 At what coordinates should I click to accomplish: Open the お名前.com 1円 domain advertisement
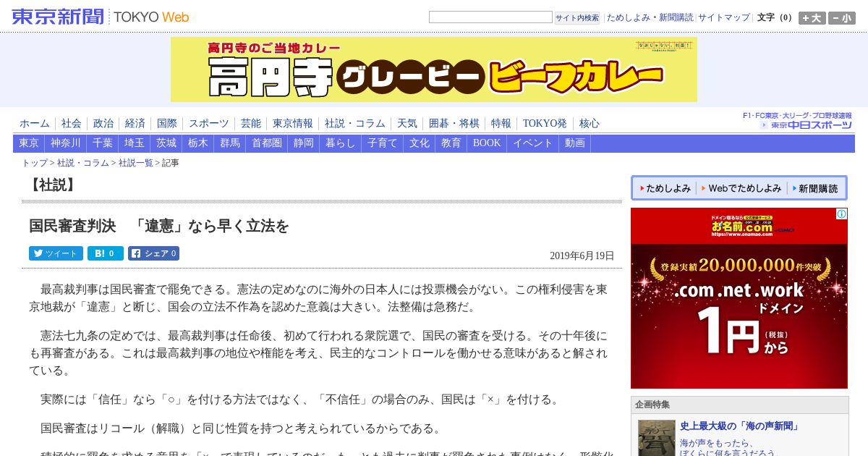click(x=739, y=298)
